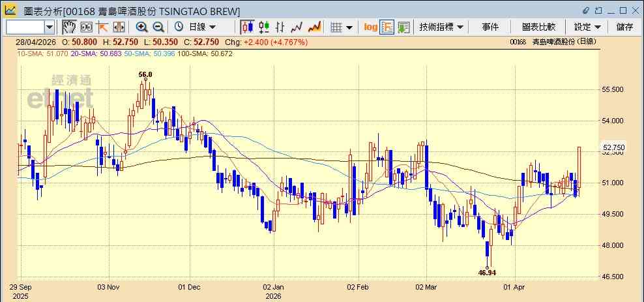Click the green download arrow icon
The height and width of the screenshot is (302, 644).
point(403,27)
